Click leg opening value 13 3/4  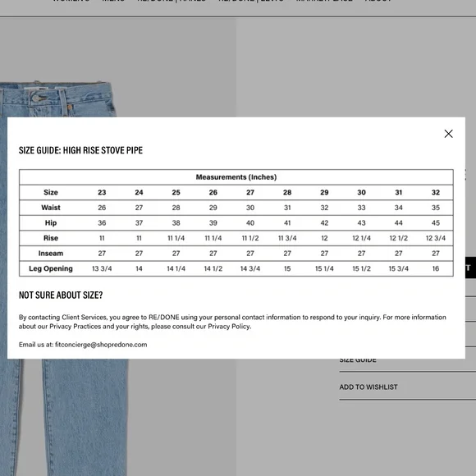[x=102, y=268]
